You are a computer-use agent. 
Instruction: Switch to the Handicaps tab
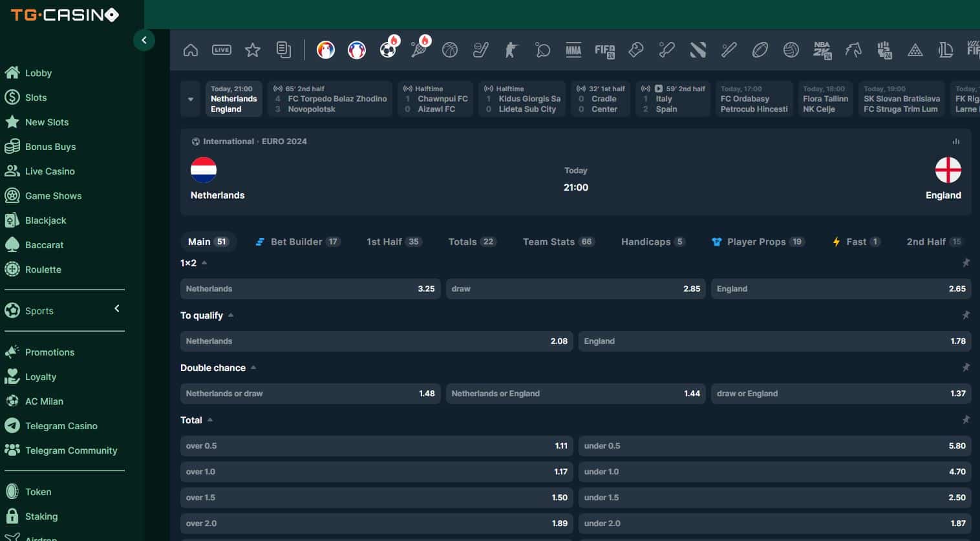[653, 242]
